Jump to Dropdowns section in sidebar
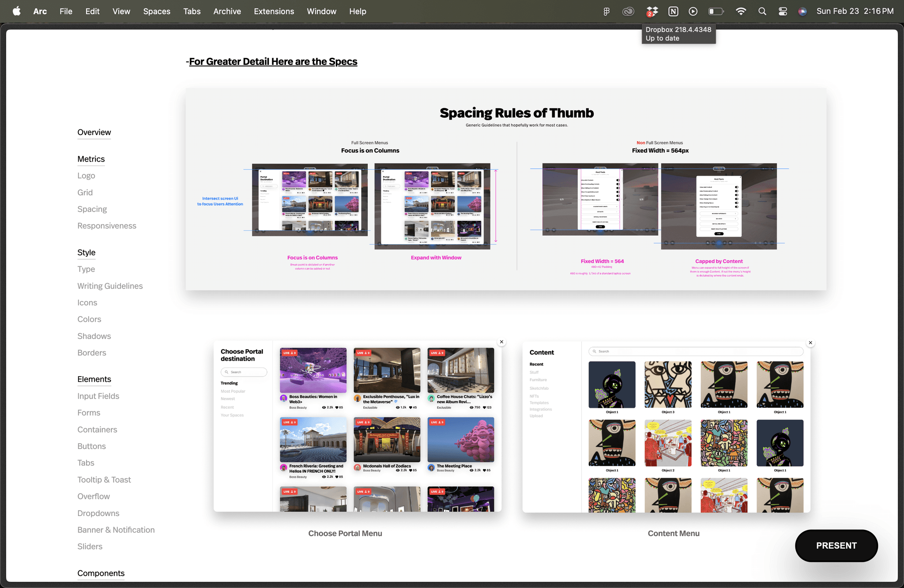The height and width of the screenshot is (588, 904). 98,513
